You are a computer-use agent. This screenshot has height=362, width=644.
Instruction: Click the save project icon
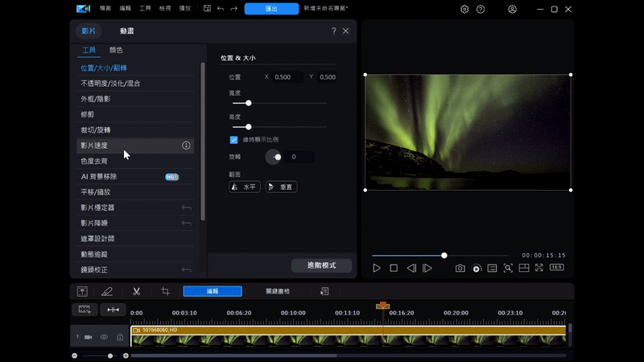[207, 9]
